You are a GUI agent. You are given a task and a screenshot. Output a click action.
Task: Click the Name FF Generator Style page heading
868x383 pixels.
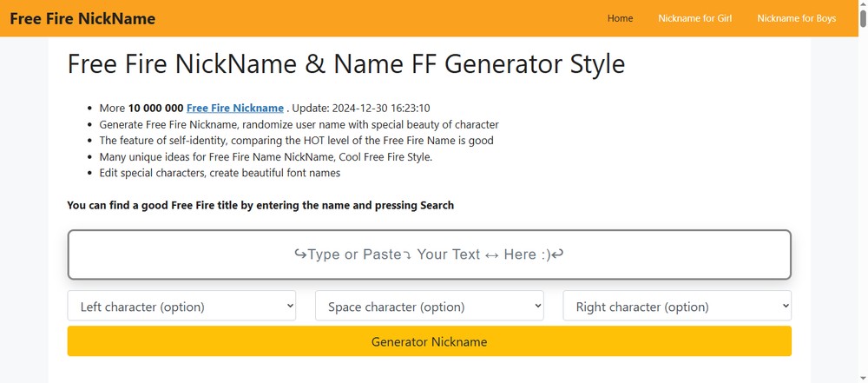pyautogui.click(x=345, y=64)
